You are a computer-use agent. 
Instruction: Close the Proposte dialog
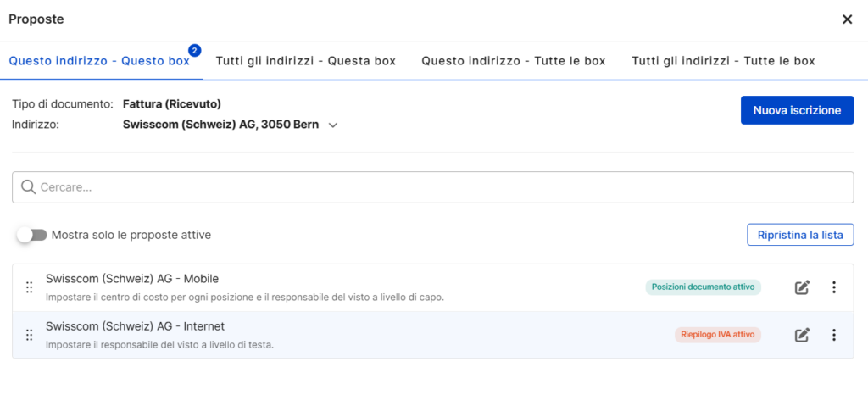pos(847,19)
